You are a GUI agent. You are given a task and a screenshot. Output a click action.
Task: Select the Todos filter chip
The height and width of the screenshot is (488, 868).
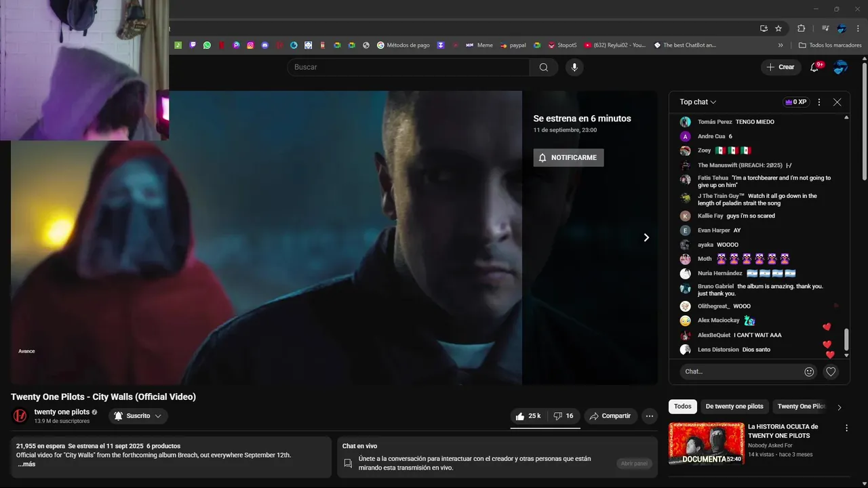click(x=683, y=407)
